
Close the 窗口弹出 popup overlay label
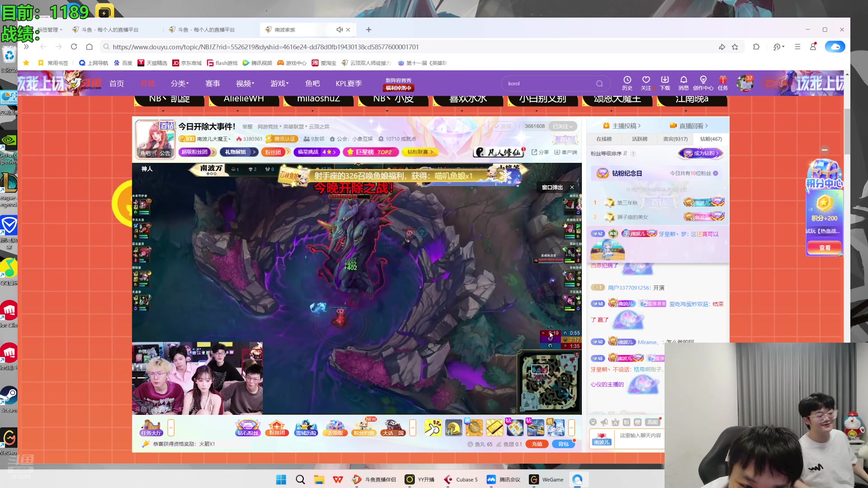point(572,187)
